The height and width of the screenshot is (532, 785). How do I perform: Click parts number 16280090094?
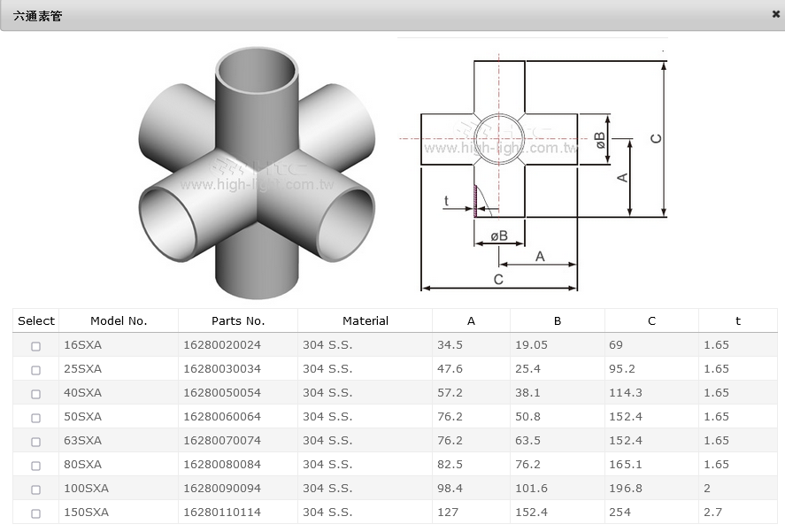click(222, 489)
